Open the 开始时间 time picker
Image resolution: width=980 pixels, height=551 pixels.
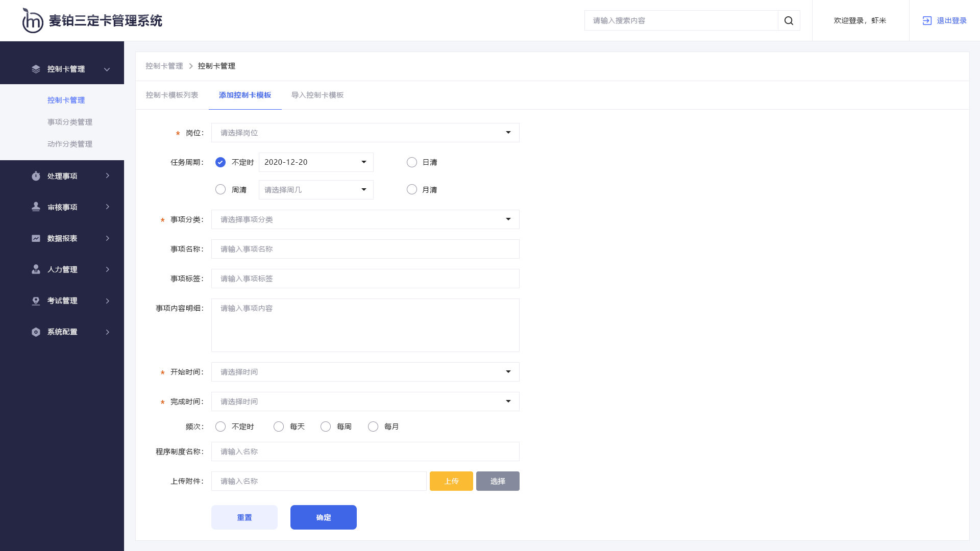[x=365, y=371]
